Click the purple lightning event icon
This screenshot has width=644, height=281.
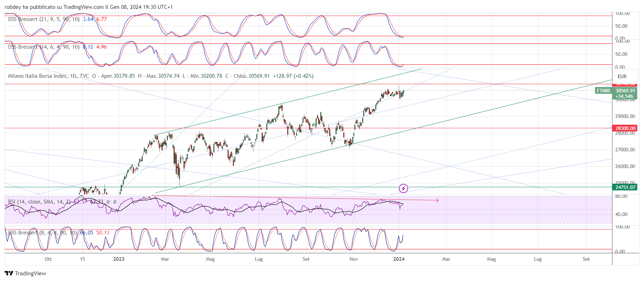coord(403,188)
